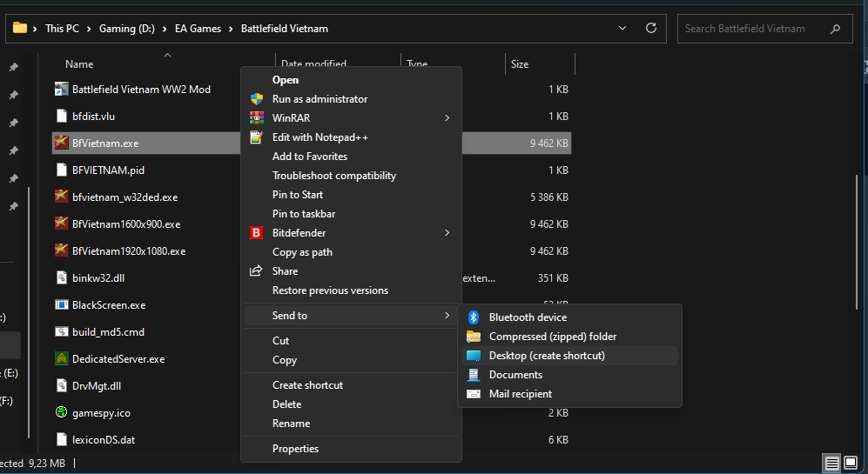Select Properties from the context menu

tap(295, 449)
